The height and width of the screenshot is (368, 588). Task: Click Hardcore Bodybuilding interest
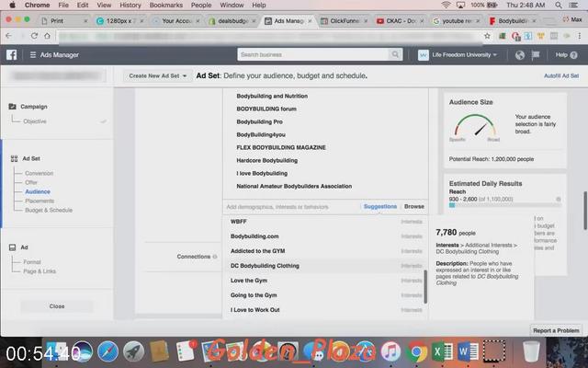[x=267, y=160]
